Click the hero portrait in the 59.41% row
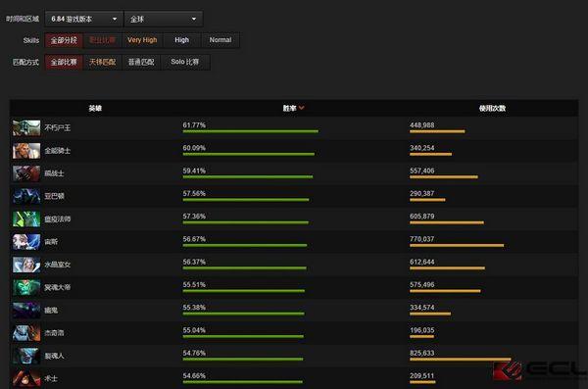Screen dimensions: 588x389 26,173
